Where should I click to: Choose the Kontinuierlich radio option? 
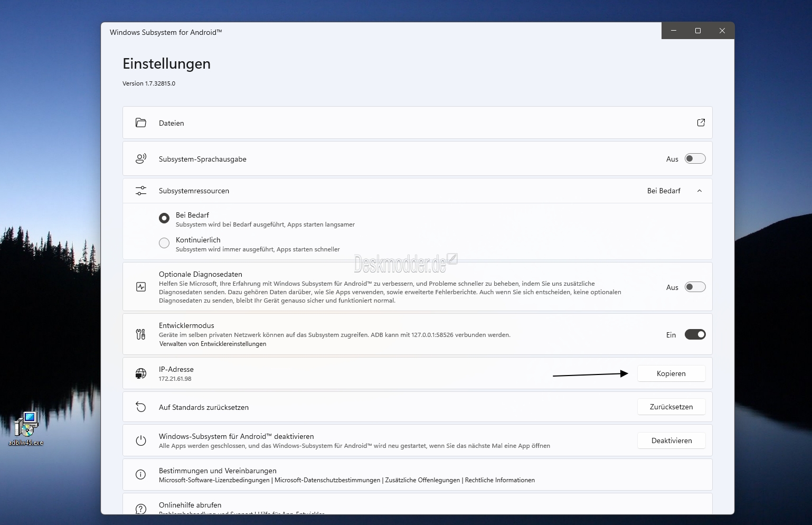coord(164,242)
